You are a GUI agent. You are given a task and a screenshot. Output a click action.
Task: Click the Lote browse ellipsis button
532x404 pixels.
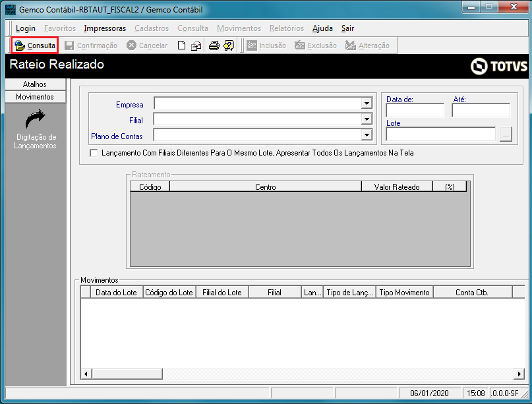(x=506, y=134)
